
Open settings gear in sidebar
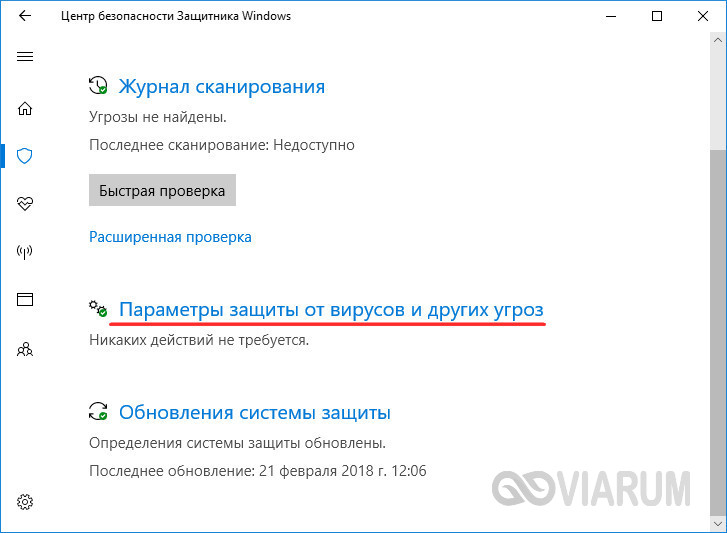pos(25,502)
